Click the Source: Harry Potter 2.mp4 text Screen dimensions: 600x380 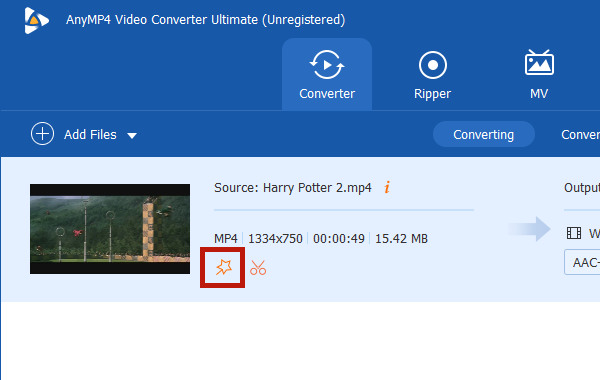pyautogui.click(x=293, y=188)
